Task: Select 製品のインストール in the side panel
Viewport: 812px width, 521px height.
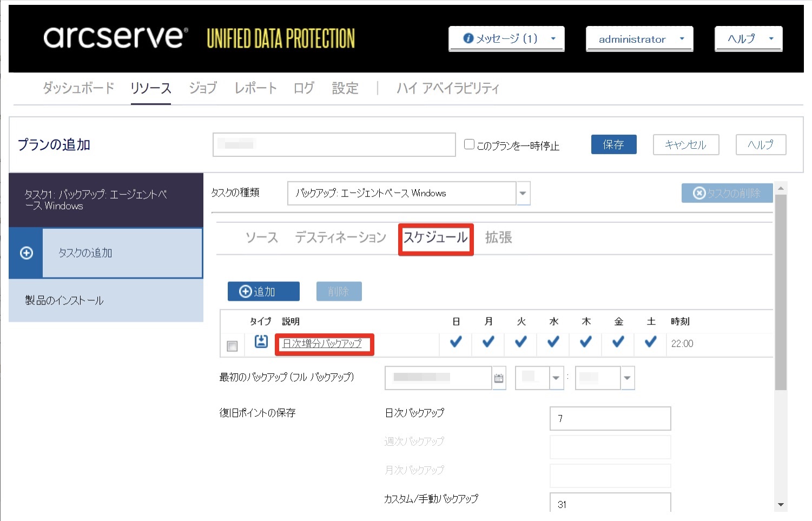Action: 106,300
